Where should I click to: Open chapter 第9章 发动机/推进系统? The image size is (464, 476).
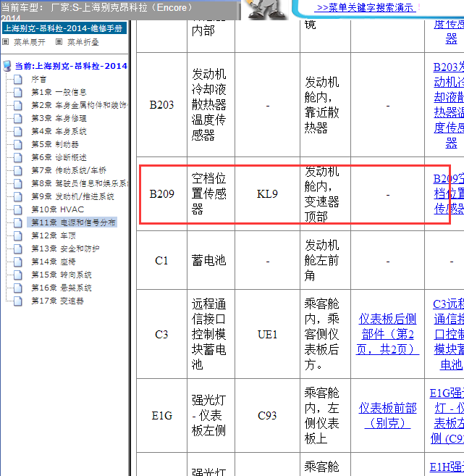pos(73,197)
